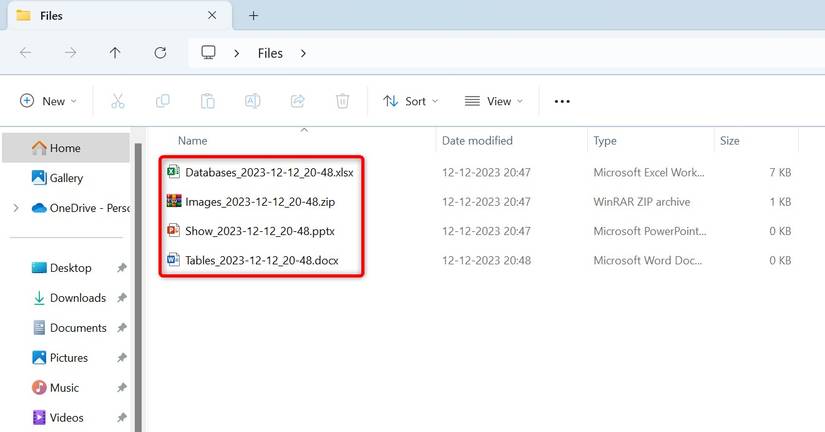The height and width of the screenshot is (432, 825).
Task: Unpin Downloads using its pin icon
Action: tap(122, 298)
